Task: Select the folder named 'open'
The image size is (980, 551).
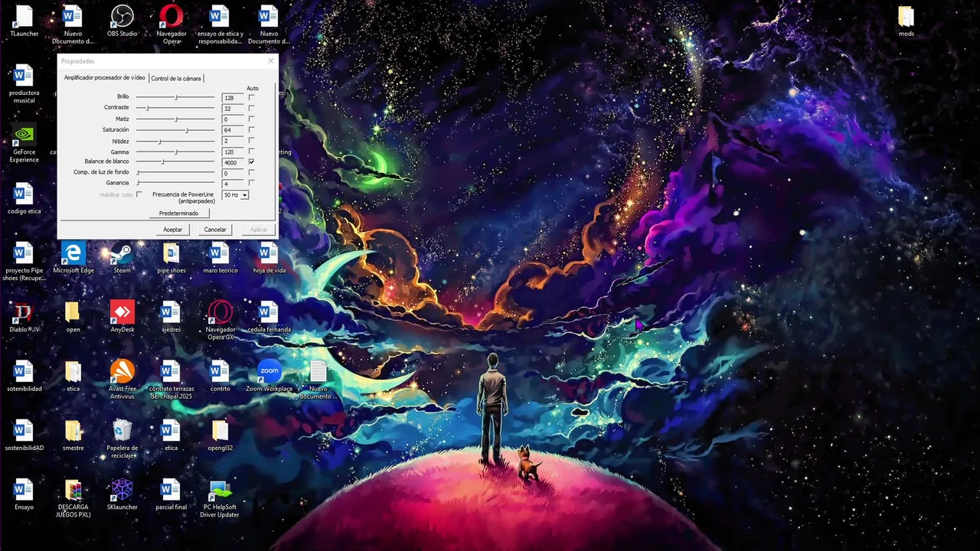Action: click(x=73, y=317)
